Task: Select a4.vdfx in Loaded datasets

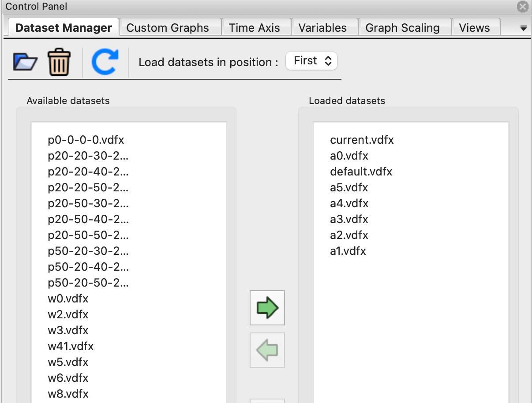Action: [349, 204]
